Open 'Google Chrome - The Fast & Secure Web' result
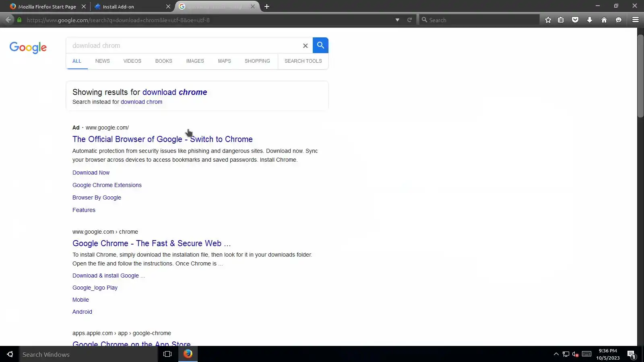Screen dimensions: 644x362 [x=152, y=243]
